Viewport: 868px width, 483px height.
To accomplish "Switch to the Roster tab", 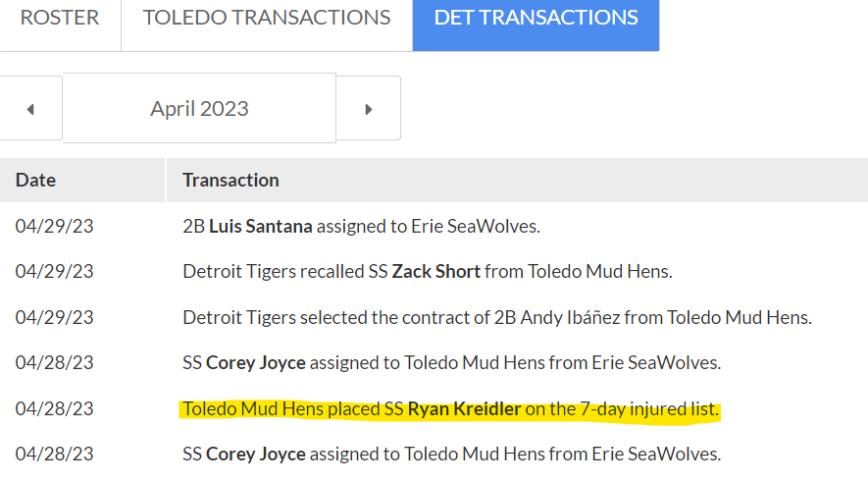I will (x=60, y=18).
